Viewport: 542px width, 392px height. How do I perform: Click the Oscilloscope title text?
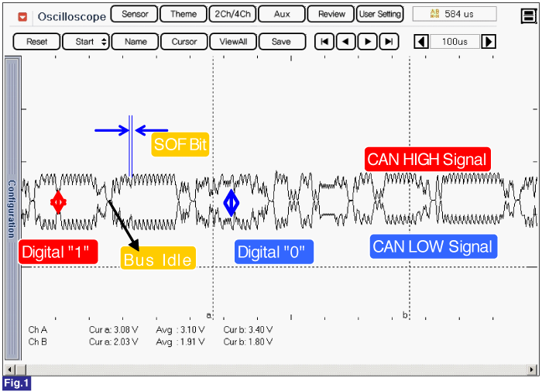point(71,16)
